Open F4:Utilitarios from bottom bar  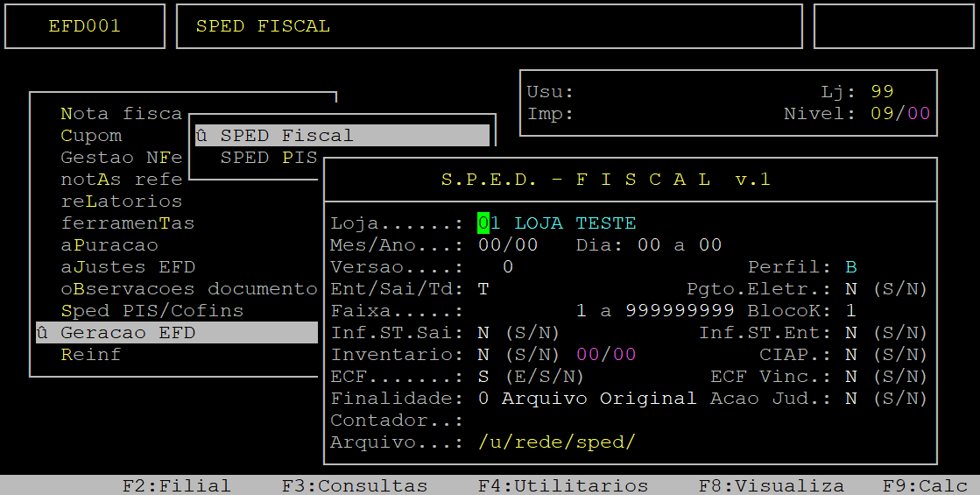point(562,485)
